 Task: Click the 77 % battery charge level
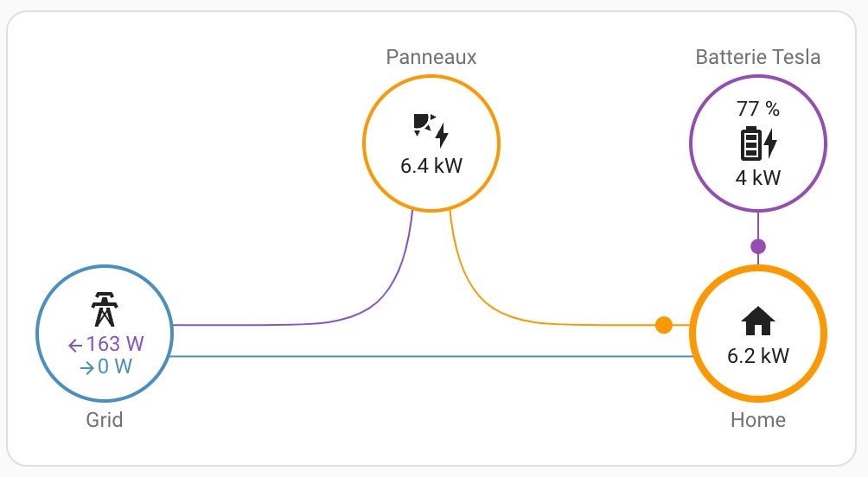tap(758, 110)
